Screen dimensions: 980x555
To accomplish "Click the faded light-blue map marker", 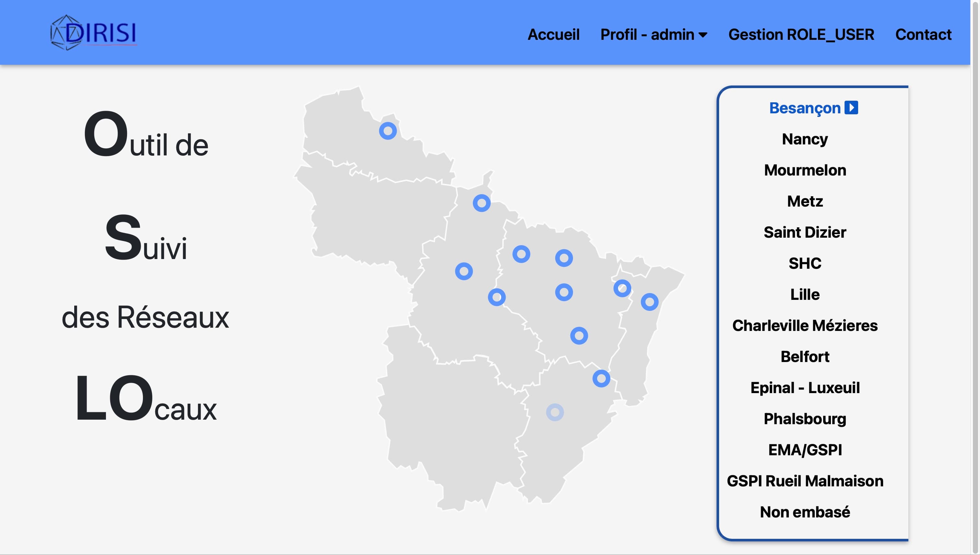I will (555, 413).
